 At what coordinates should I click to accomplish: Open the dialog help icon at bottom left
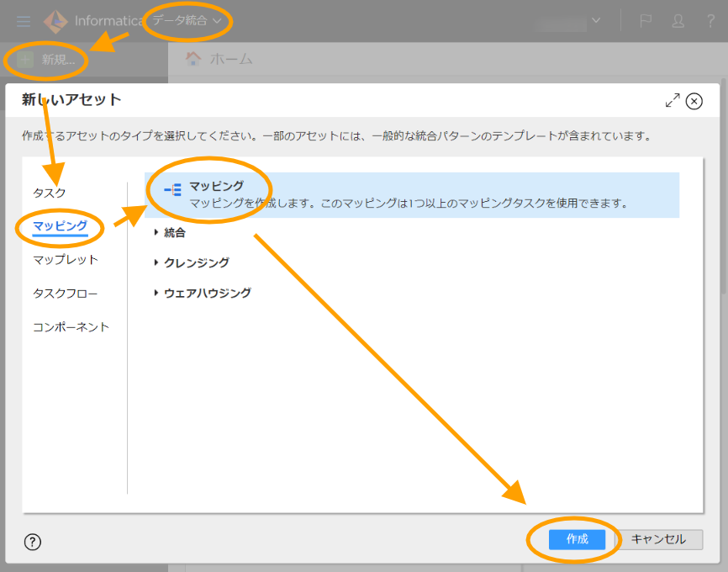33,542
